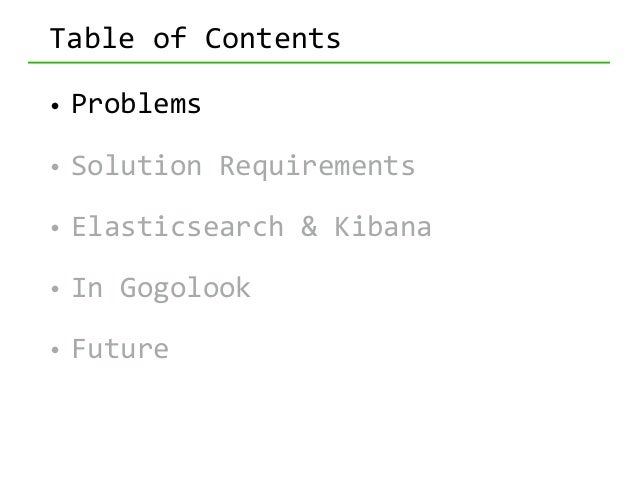Click the word "Solution"
The width and height of the screenshot is (638, 479).
coord(137,166)
